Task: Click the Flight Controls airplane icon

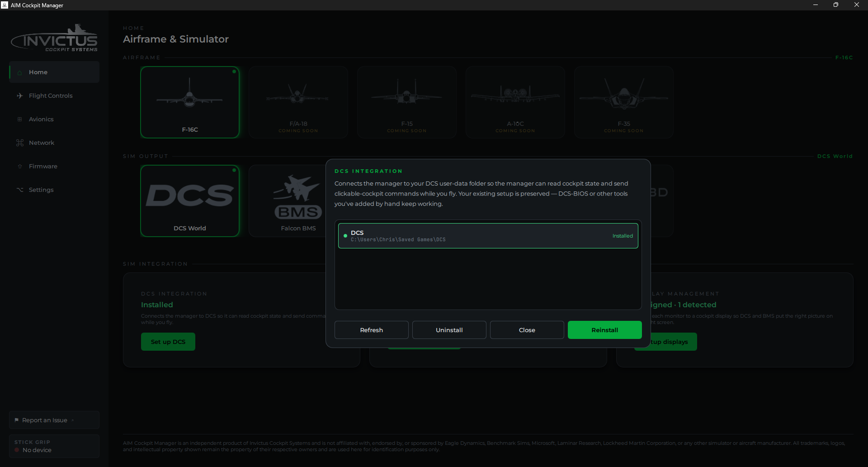Action: tap(19, 96)
